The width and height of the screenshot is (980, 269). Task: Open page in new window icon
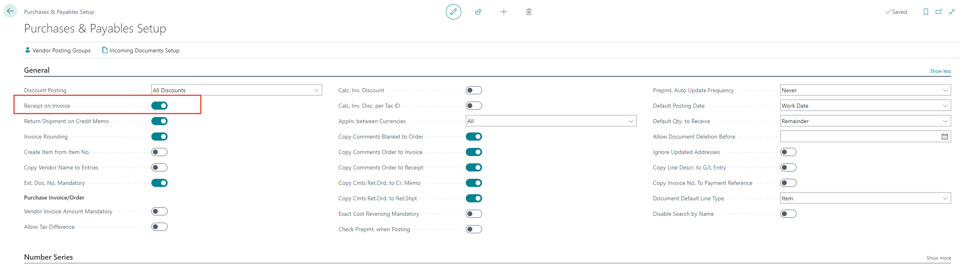(939, 12)
